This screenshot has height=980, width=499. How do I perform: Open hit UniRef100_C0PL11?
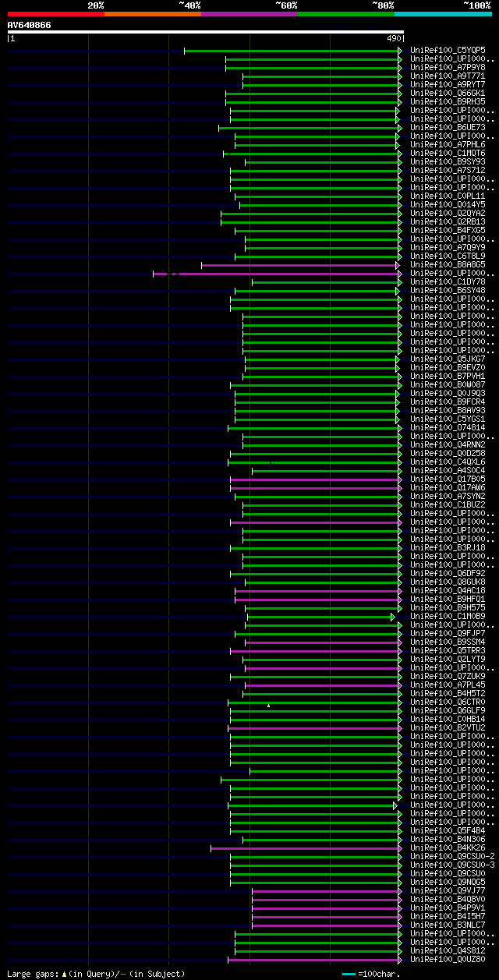click(x=448, y=196)
